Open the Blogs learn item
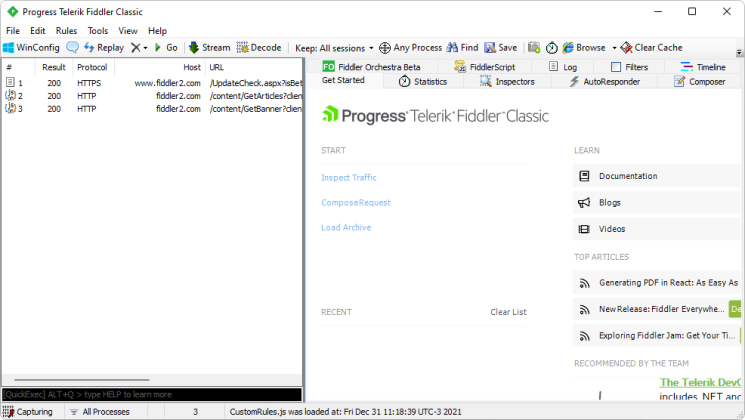This screenshot has height=420, width=745. tap(657, 203)
